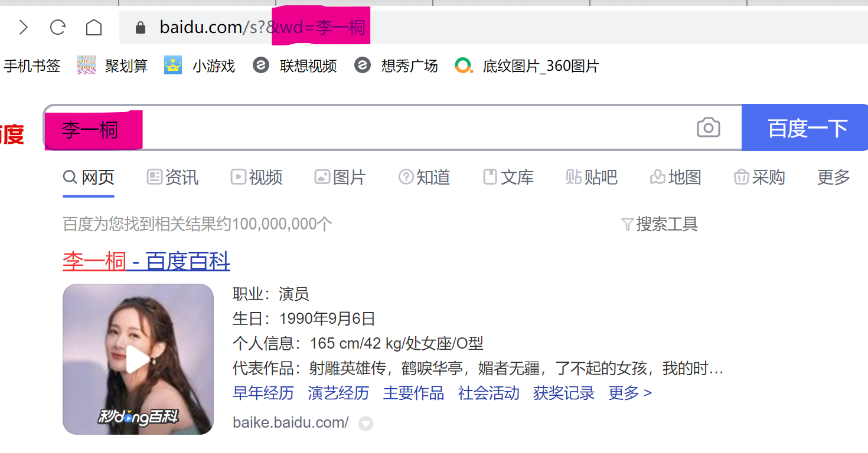
Task: Open the 搜索工具 filter panel
Action: point(660,224)
